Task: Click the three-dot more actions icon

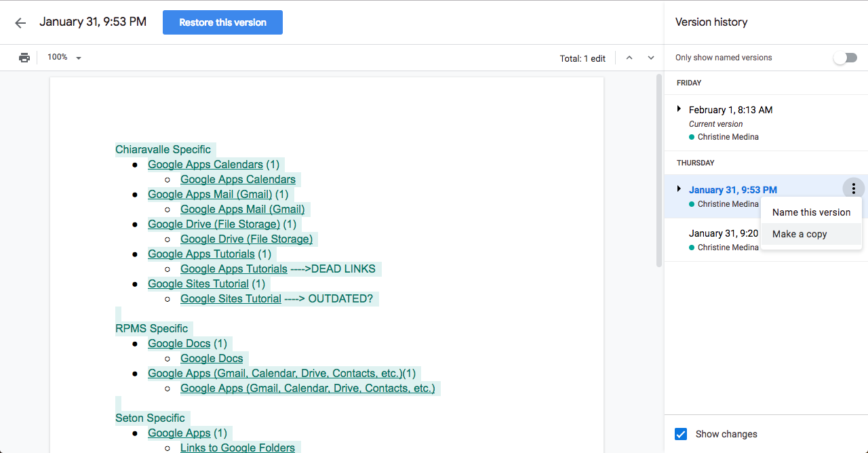Action: coord(853,189)
